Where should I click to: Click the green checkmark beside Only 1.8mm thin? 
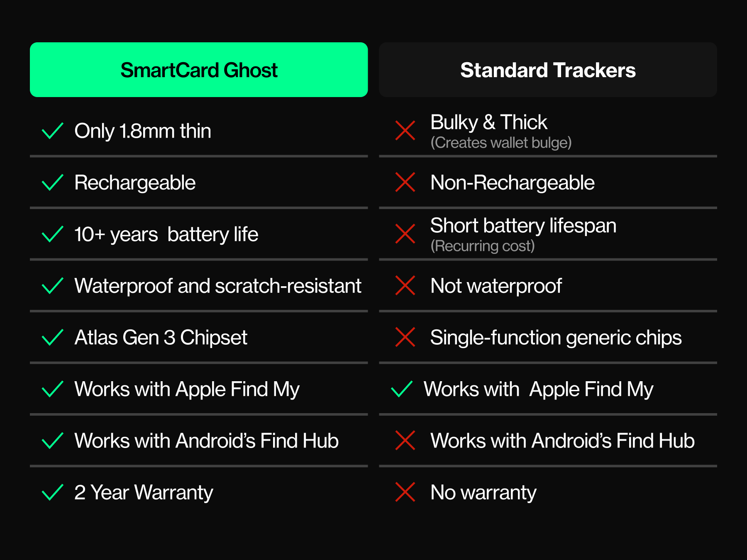(x=53, y=131)
